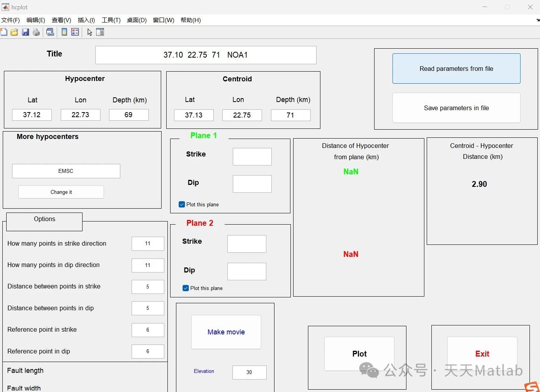Toggle Plot this plane for Plane 1
The height and width of the screenshot is (392, 540).
tap(182, 204)
